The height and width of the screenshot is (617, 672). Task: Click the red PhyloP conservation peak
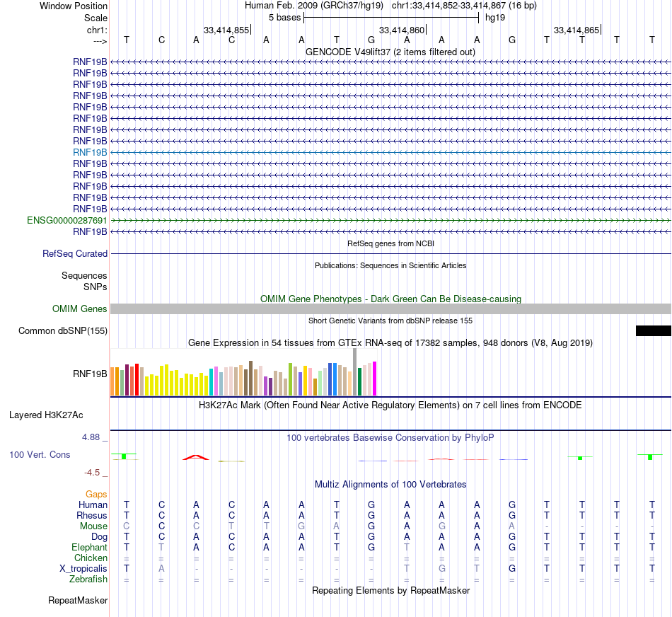[196, 458]
